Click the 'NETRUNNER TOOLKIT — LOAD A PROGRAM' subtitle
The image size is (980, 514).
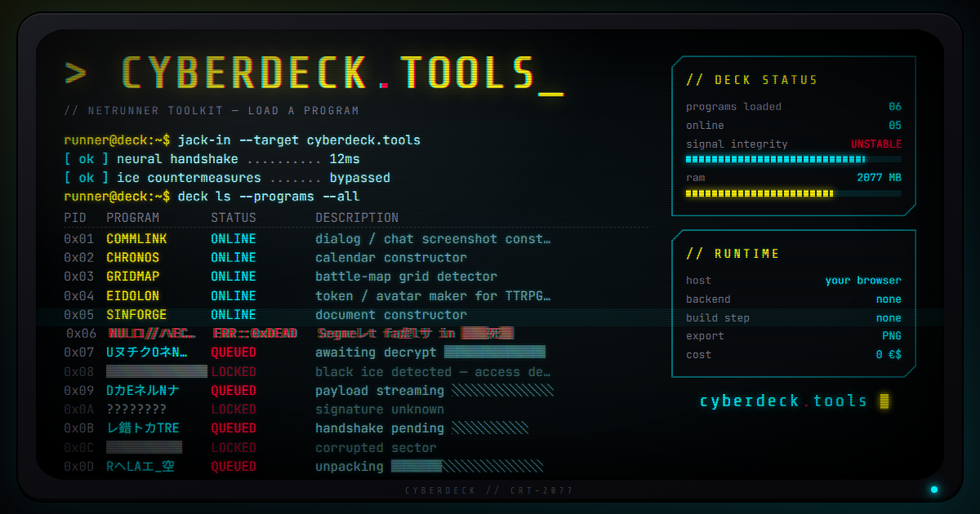click(212, 111)
